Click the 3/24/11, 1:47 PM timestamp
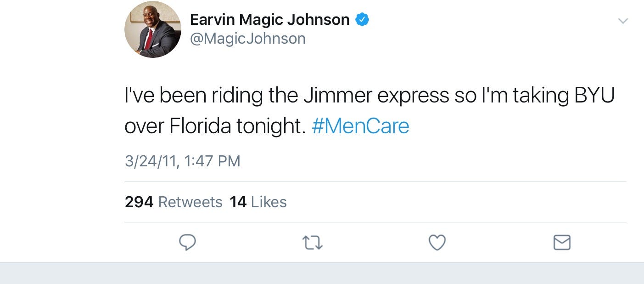644x284 pixels. [x=182, y=161]
